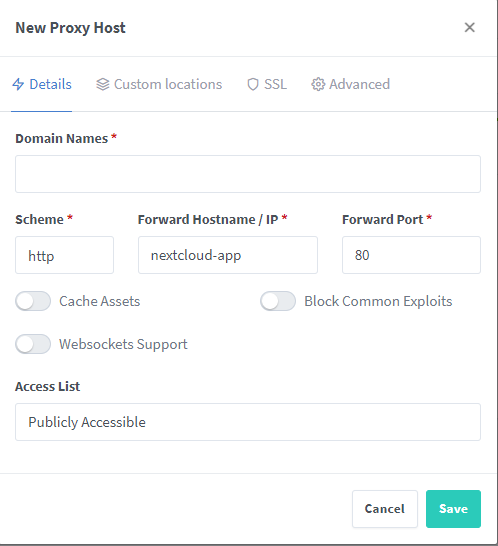Focus the Domain Names input field

248,174
